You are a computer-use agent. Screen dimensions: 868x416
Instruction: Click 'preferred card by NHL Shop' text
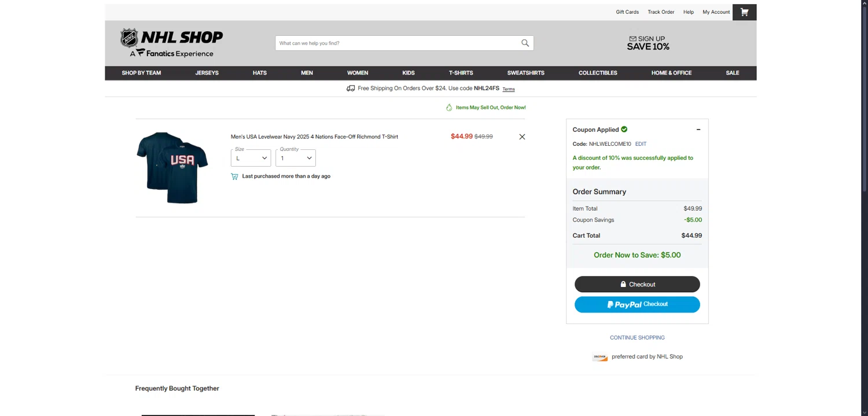647,357
